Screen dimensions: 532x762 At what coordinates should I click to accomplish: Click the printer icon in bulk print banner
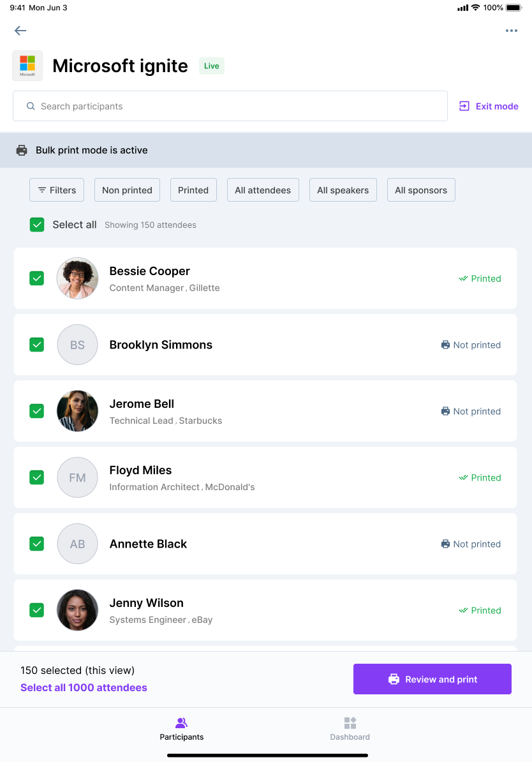click(x=22, y=150)
